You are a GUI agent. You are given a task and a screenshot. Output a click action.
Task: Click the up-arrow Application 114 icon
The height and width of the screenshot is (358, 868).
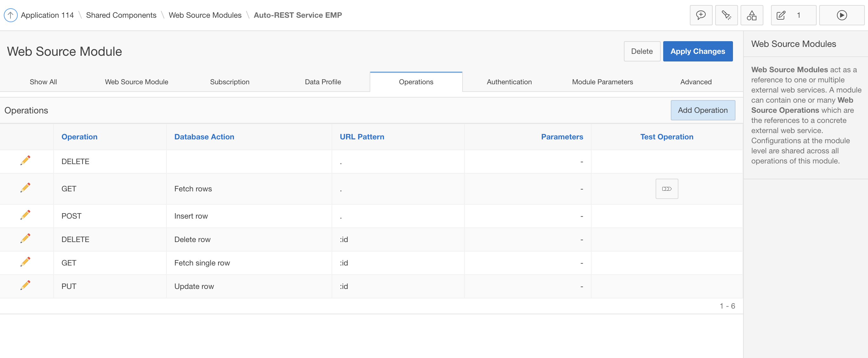tap(10, 15)
